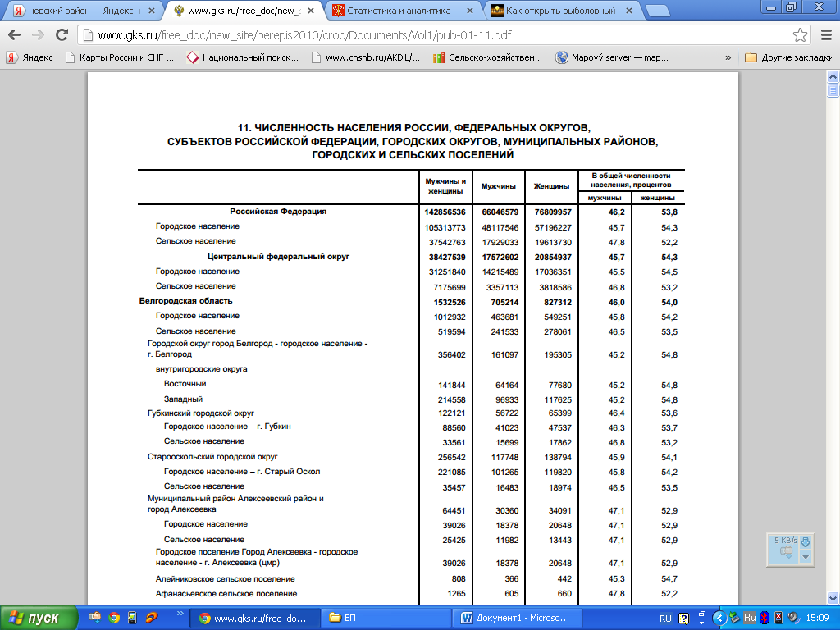Viewport: 840px width, 630px height.
Task: Click the value 142856536
Action: [445, 212]
